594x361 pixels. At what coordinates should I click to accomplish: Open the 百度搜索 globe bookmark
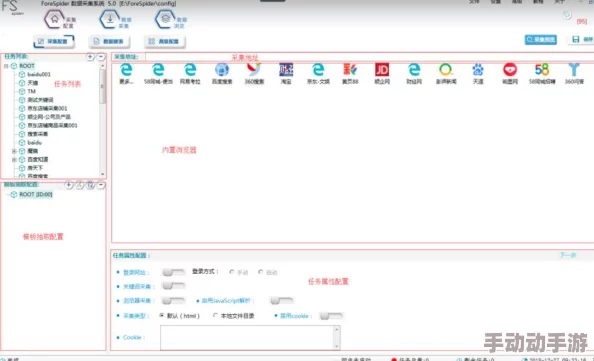click(222, 70)
